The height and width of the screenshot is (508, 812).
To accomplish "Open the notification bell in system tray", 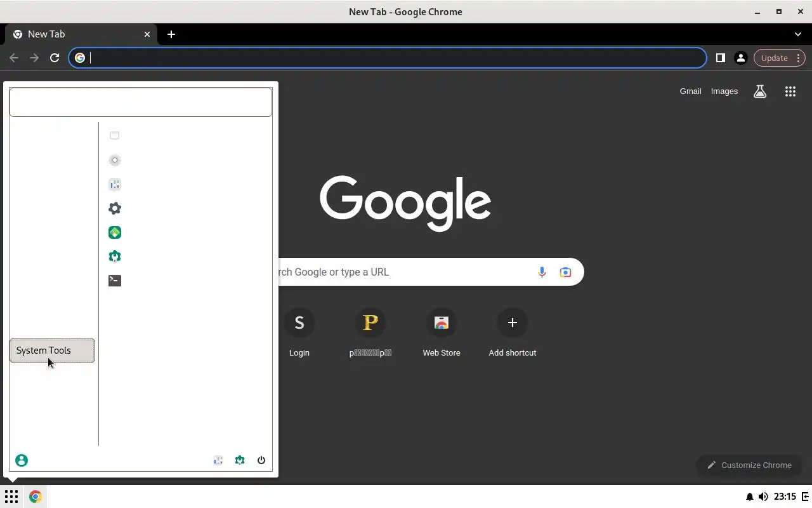I will (x=749, y=497).
